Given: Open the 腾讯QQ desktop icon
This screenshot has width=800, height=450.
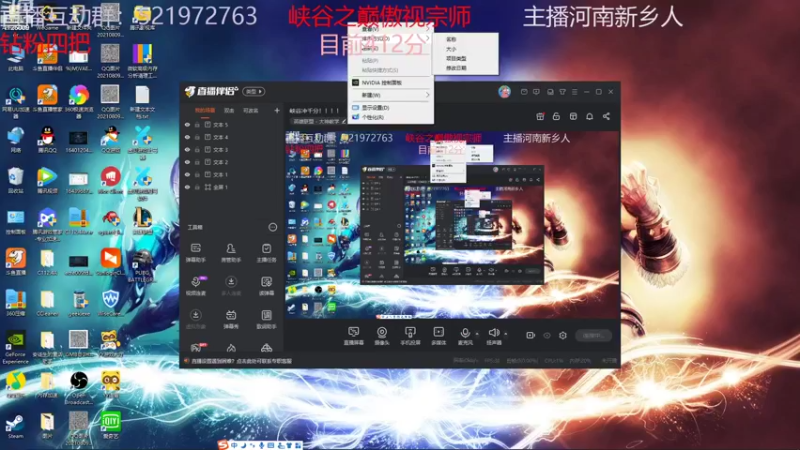Looking at the screenshot, I should click(47, 140).
